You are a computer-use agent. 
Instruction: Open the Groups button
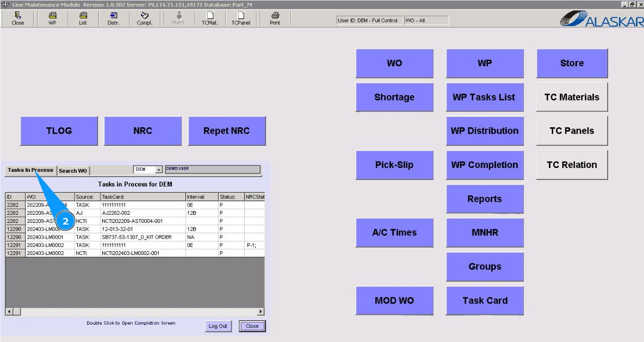pyautogui.click(x=485, y=267)
